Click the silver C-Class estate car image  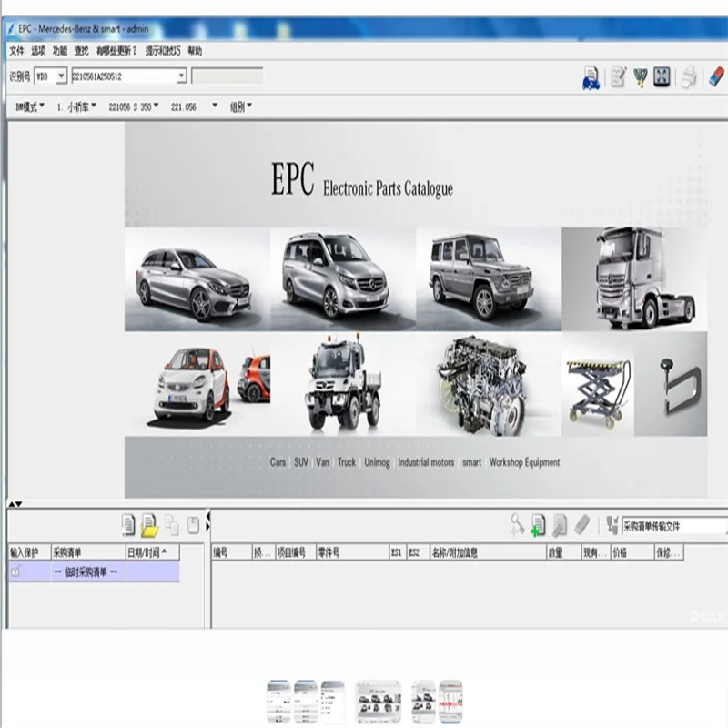click(x=197, y=279)
